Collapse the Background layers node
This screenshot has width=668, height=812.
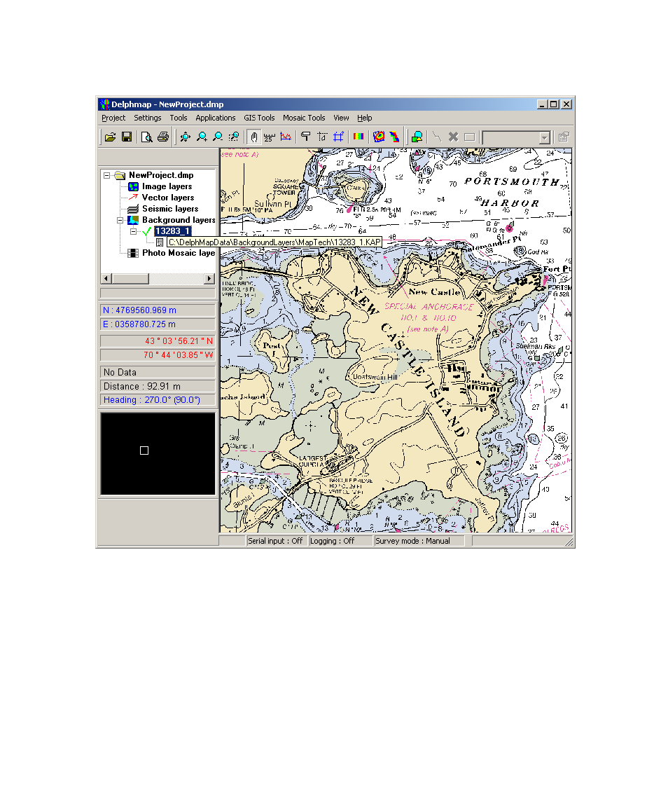(120, 220)
